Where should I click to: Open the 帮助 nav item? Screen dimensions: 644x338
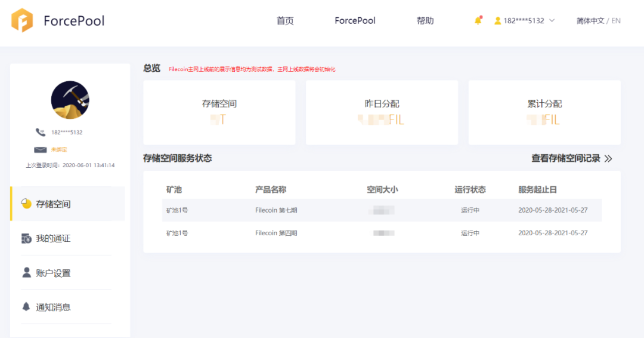click(425, 20)
